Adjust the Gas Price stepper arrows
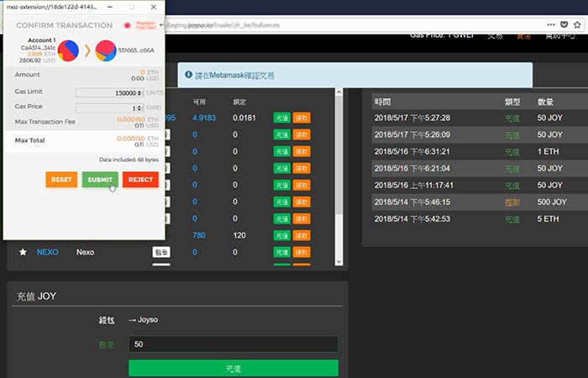Image resolution: width=588 pixels, height=378 pixels. tap(140, 108)
